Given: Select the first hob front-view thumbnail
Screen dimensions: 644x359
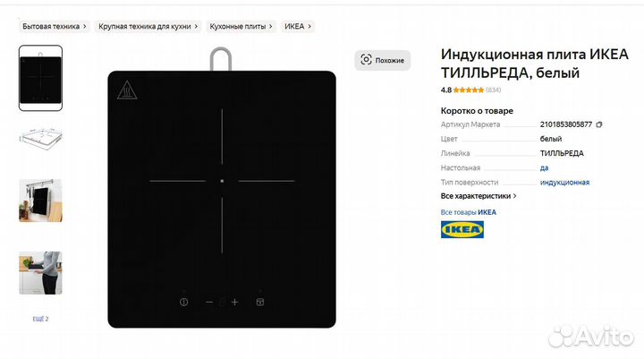Looking at the screenshot, I should coord(40,78).
